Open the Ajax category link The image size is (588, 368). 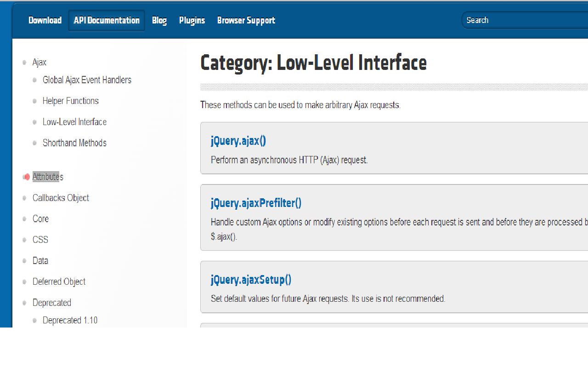[40, 62]
